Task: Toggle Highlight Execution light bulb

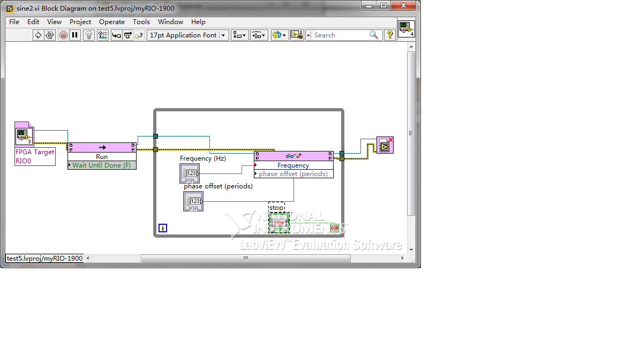Action: click(x=88, y=35)
